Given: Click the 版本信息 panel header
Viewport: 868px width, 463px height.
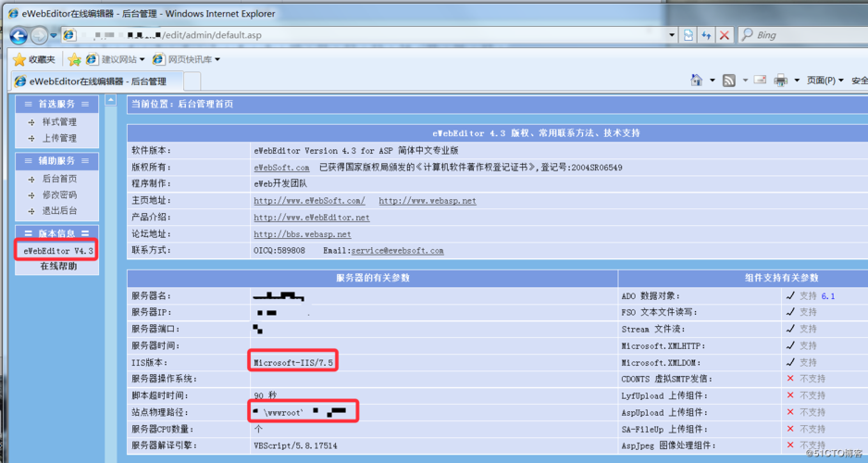Looking at the screenshot, I should tap(57, 233).
